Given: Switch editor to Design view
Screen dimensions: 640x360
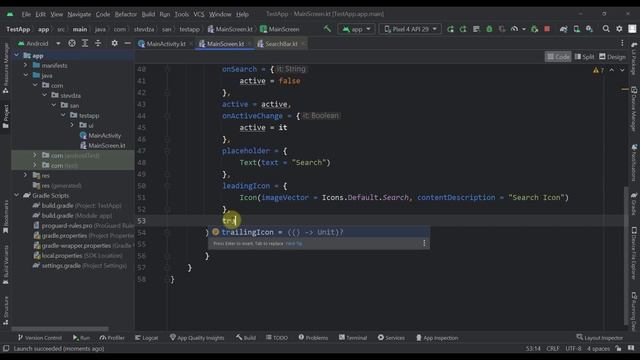Looking at the screenshot, I should pos(612,57).
